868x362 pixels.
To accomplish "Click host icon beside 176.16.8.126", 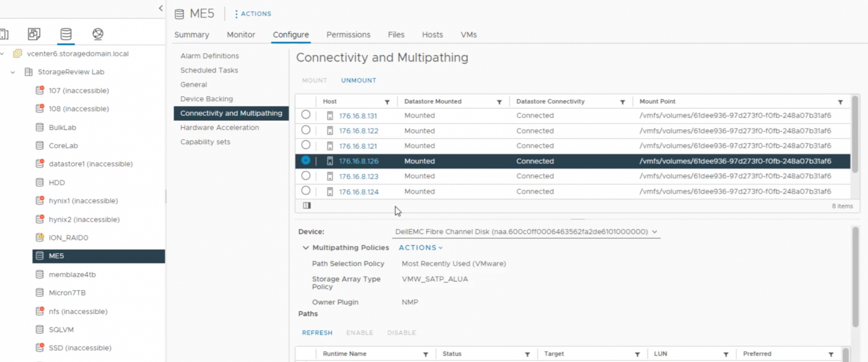I will coord(330,161).
